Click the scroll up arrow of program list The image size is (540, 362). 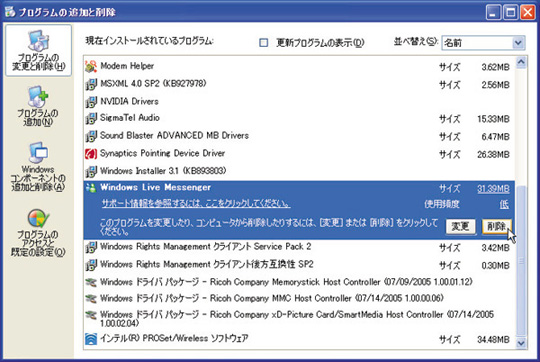click(x=521, y=62)
